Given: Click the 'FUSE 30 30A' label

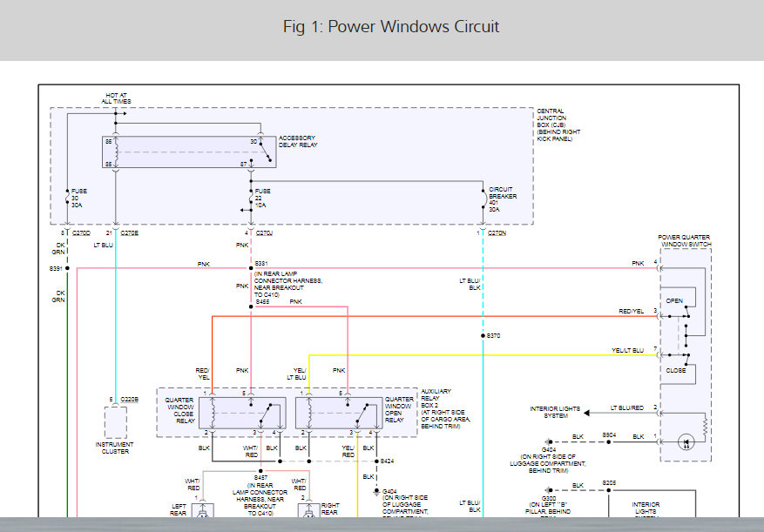Looking at the screenshot, I should coord(79,199).
